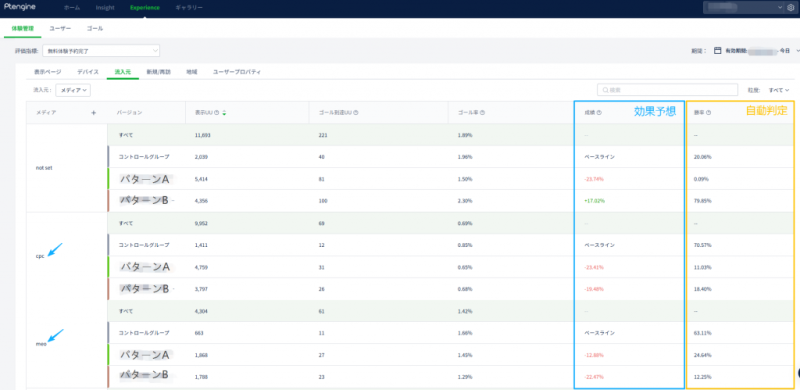Select the 地域 tab
The image size is (800, 390).
tap(192, 72)
